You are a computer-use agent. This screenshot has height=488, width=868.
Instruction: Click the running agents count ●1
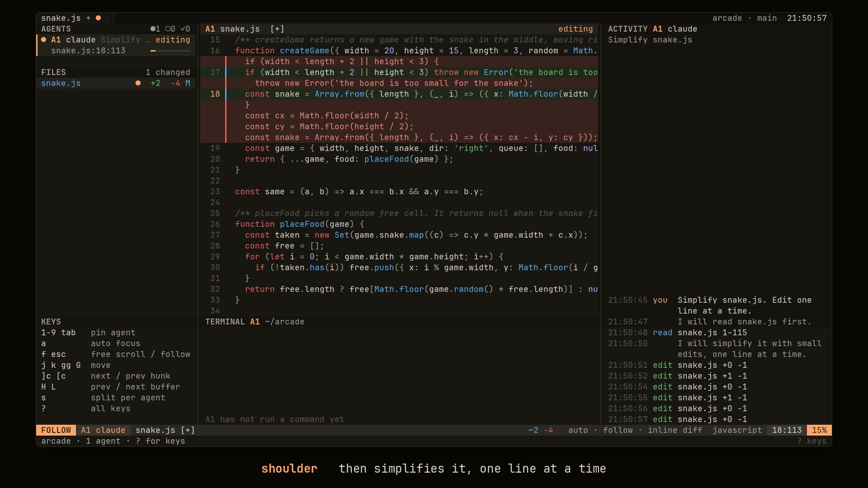click(x=156, y=29)
